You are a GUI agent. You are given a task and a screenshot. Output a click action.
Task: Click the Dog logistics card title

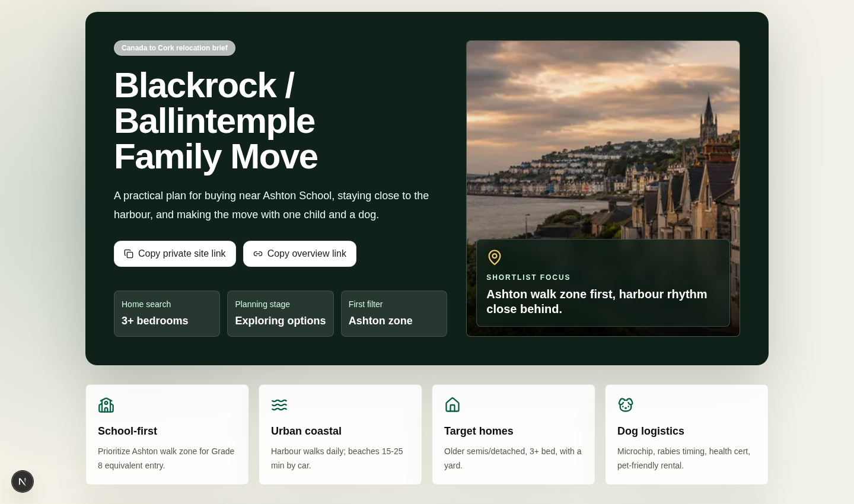[651, 431]
